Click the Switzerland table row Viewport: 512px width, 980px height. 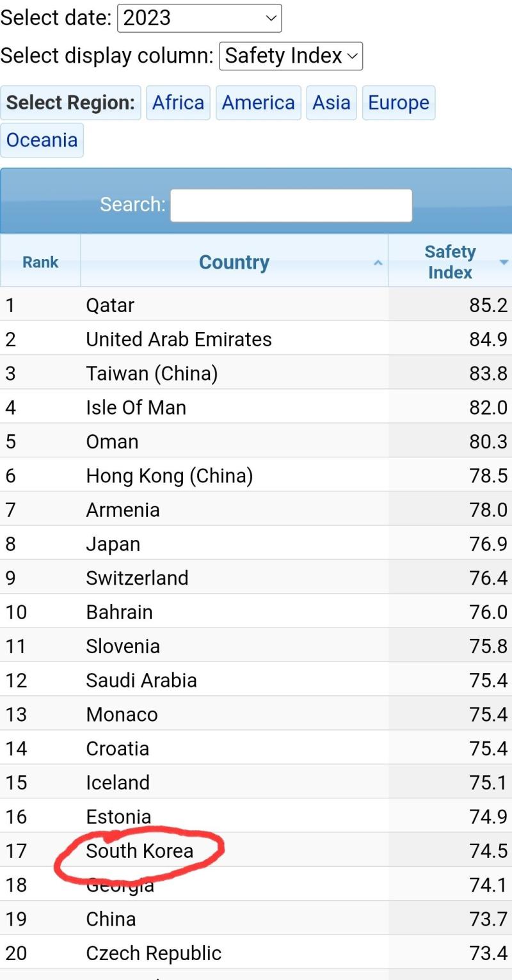pyautogui.click(x=256, y=577)
